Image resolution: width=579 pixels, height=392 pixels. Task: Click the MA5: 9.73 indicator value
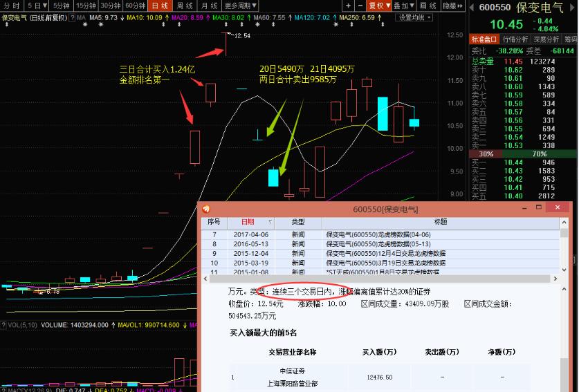click(x=103, y=17)
